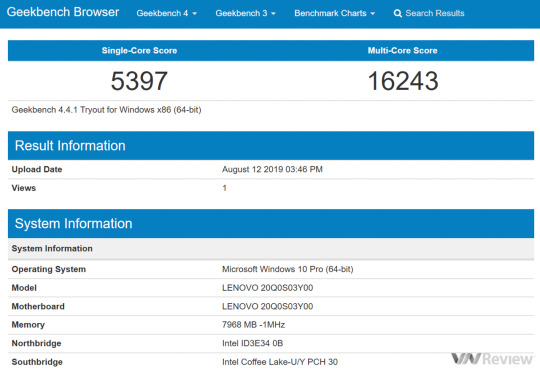Select the Operating System label

pos(49,269)
